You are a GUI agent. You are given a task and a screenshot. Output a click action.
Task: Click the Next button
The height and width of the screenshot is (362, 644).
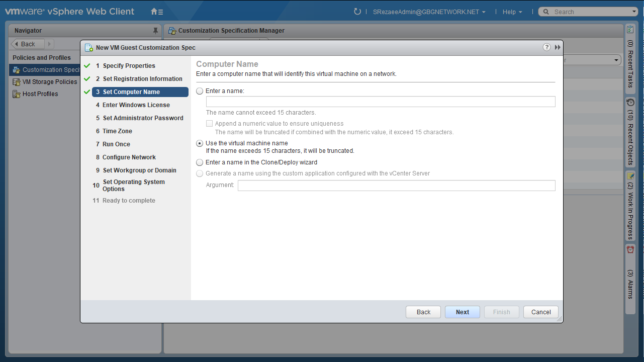462,312
